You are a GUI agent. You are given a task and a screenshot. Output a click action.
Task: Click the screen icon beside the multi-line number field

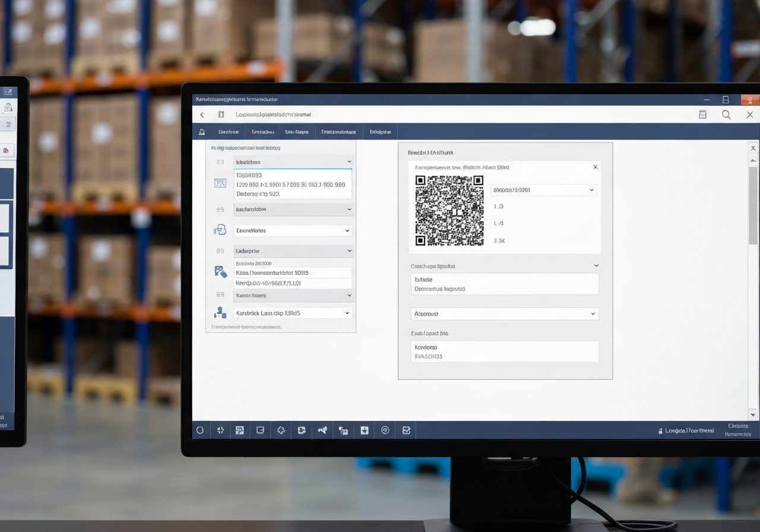(x=220, y=183)
